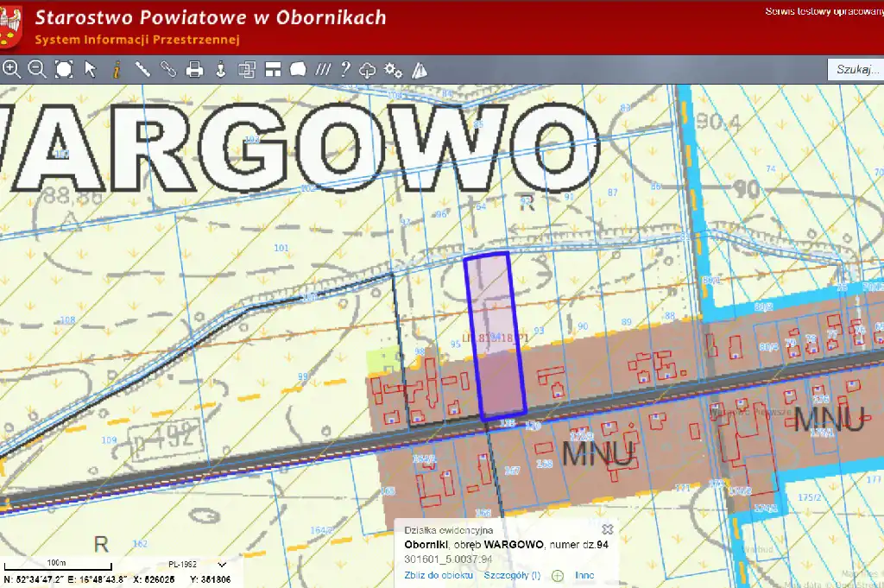The image size is (884, 588).
Task: Open settings gears in toolbar
Action: point(394,69)
